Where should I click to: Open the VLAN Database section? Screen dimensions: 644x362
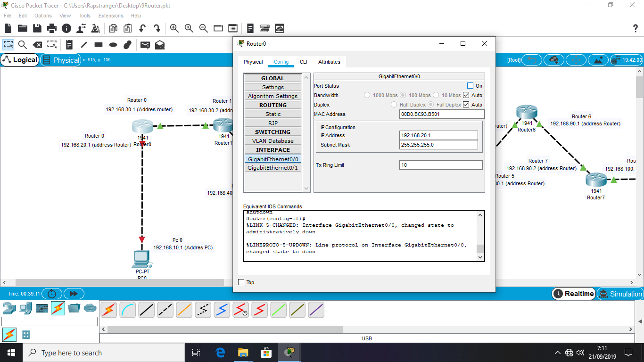273,141
